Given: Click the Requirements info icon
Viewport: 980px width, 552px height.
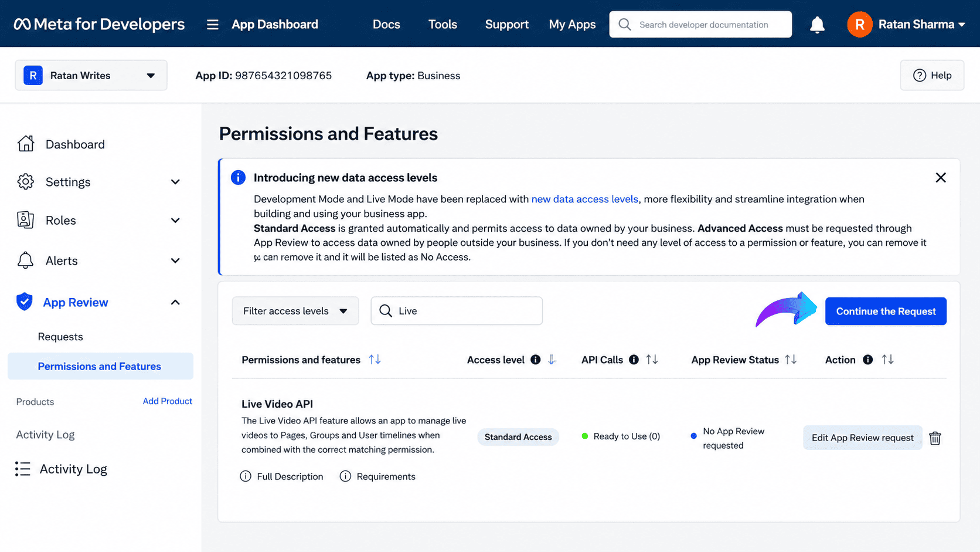Looking at the screenshot, I should pyautogui.click(x=346, y=476).
